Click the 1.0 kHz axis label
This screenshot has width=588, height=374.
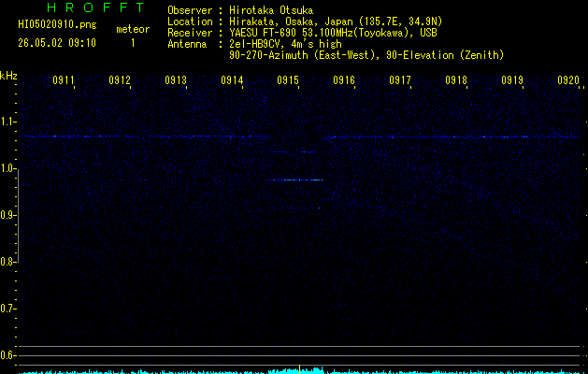pyautogui.click(x=7, y=168)
